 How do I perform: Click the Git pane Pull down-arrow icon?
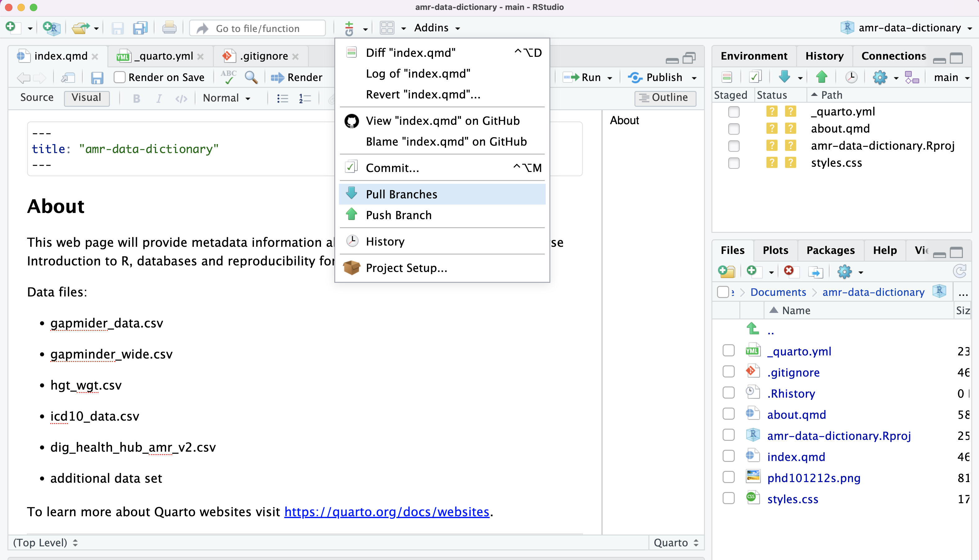tap(785, 77)
